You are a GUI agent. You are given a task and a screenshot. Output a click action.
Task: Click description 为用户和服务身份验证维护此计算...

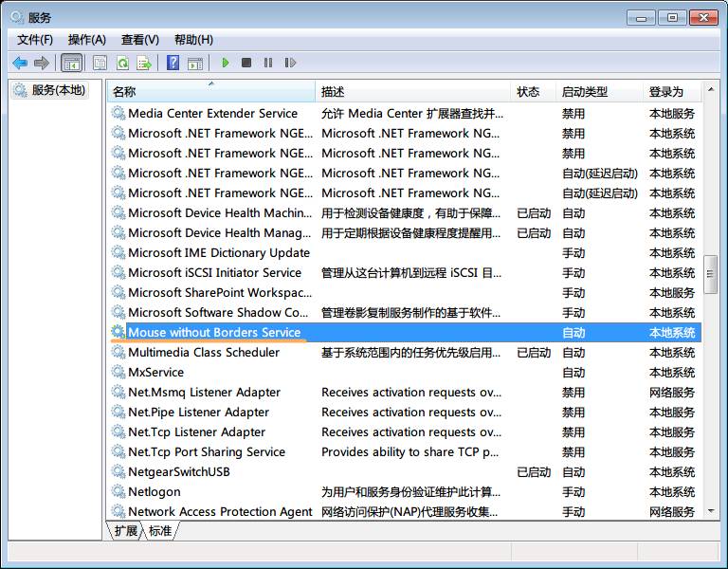[410, 492]
